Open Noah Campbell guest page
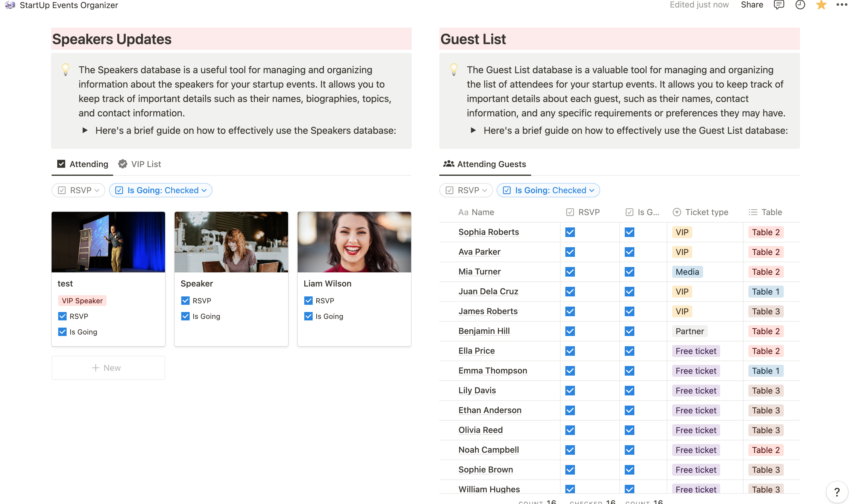Screen dimensions: 854x504 [489, 450]
